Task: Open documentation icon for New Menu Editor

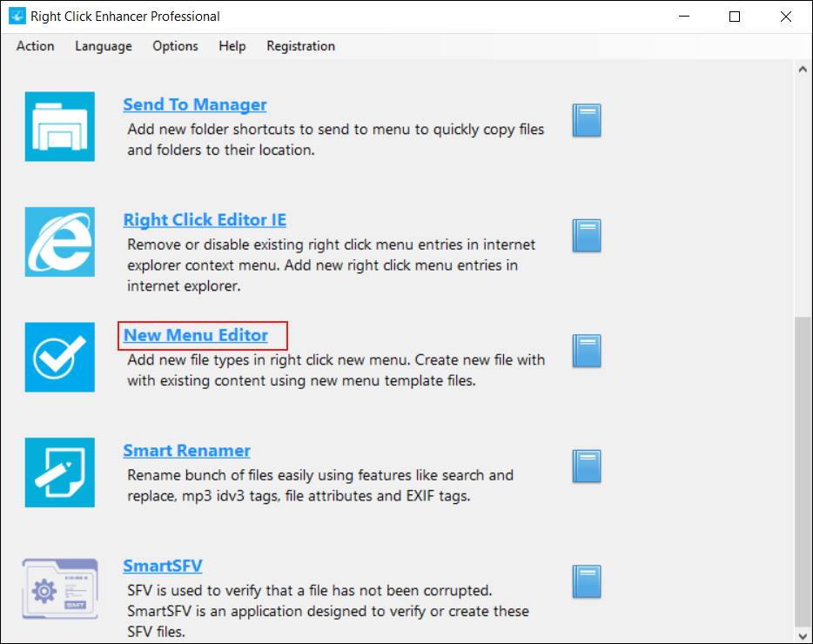Action: point(586,351)
